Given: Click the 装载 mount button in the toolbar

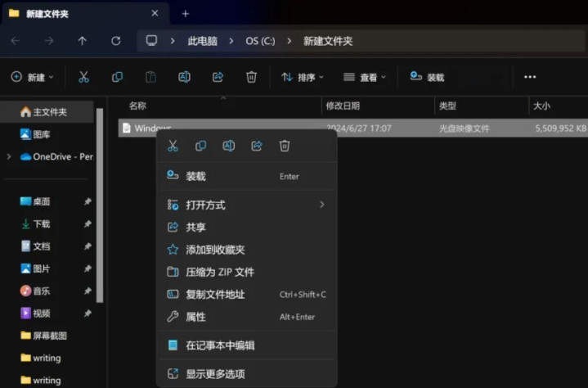Looking at the screenshot, I should (427, 77).
